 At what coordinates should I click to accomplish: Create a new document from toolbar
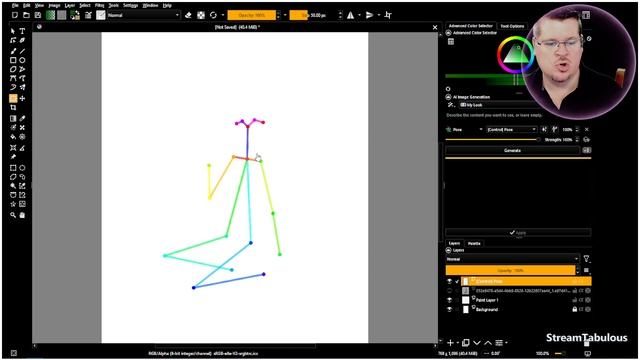pyautogui.click(x=15, y=15)
